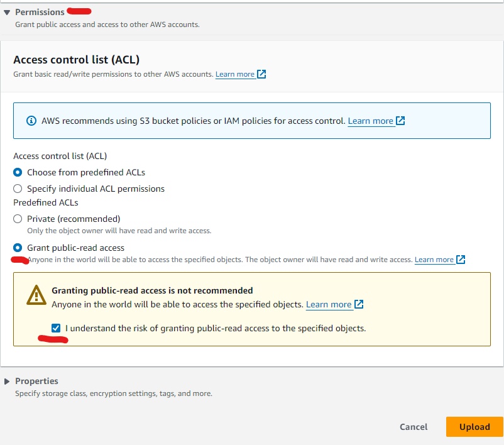
Task: Click 'Granting public-read access is not recommended' heading
Action: pyautogui.click(x=152, y=290)
